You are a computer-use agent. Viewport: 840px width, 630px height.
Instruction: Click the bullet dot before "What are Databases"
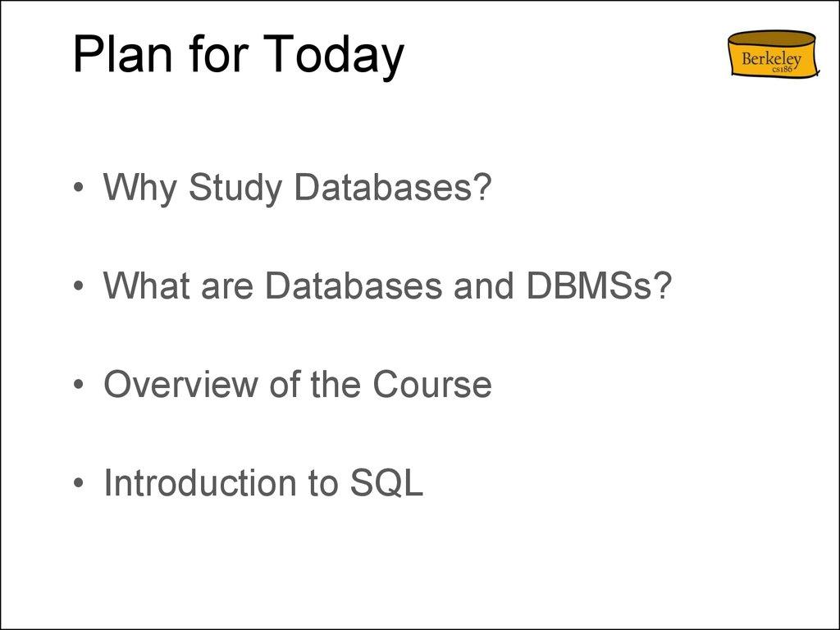[78, 287]
